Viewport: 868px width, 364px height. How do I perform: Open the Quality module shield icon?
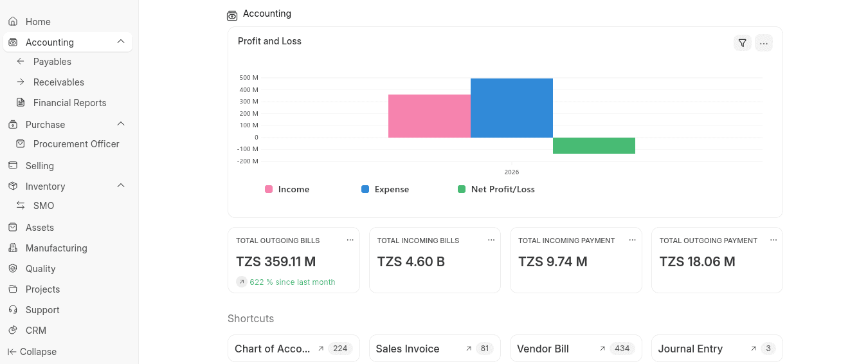click(13, 269)
